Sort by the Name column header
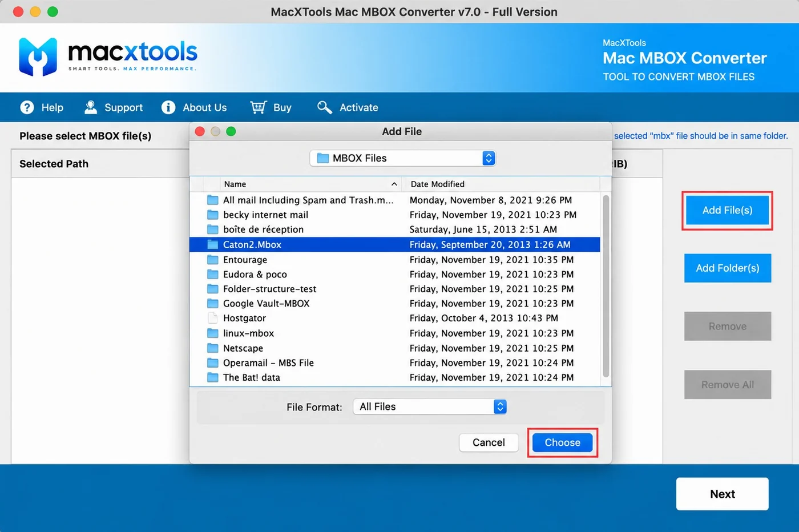Image resolution: width=799 pixels, height=532 pixels. pyautogui.click(x=310, y=184)
